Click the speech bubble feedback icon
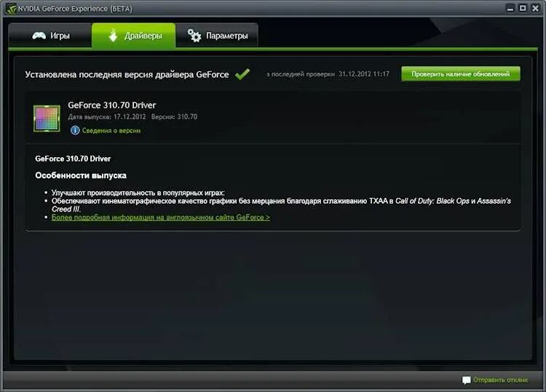Image resolution: width=546 pixels, height=392 pixels. [466, 380]
